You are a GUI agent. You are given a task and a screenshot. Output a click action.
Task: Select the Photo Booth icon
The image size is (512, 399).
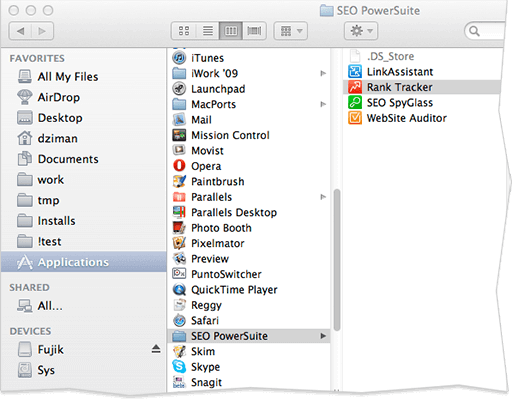179,228
